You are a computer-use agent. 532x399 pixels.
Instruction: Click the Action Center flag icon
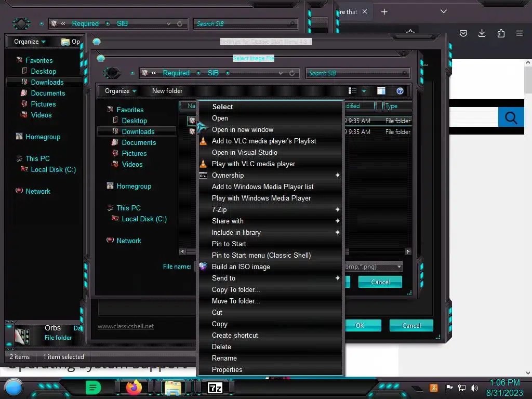[449, 388]
